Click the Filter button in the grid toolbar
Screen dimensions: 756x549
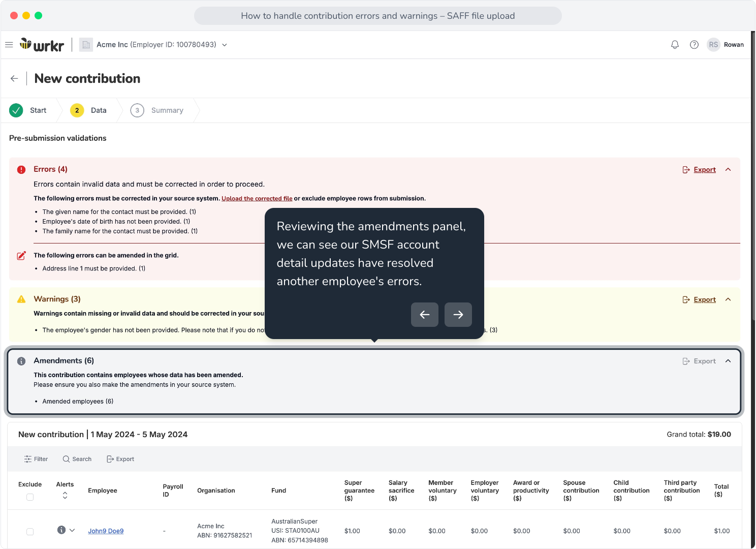[x=36, y=459]
